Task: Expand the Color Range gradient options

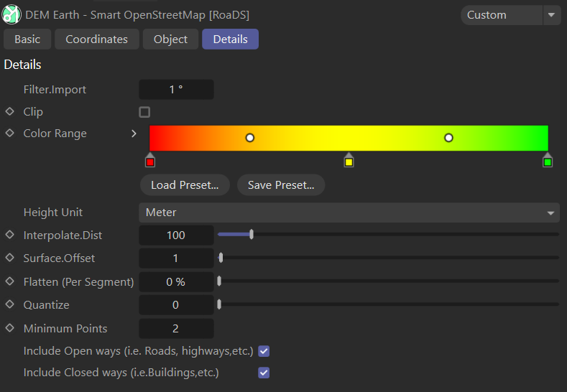Action: (134, 134)
